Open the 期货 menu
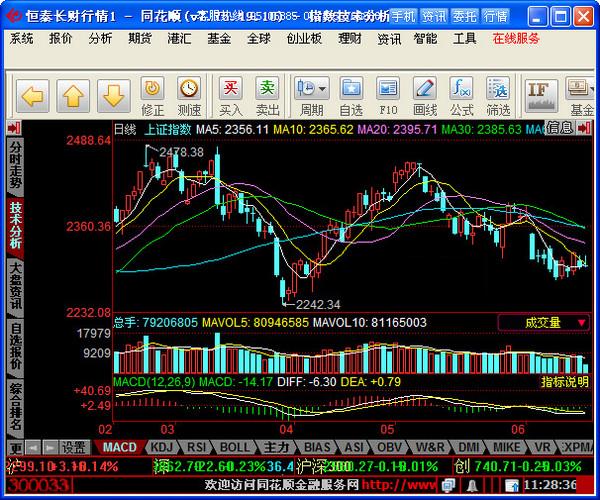600x500 pixels. [140, 39]
